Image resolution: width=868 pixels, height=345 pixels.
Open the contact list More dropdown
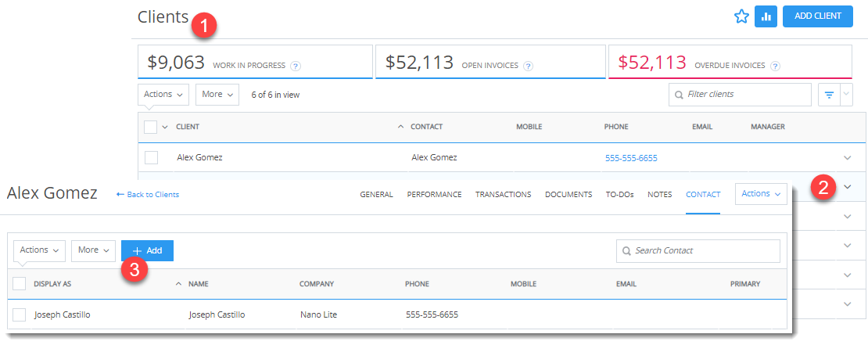94,250
